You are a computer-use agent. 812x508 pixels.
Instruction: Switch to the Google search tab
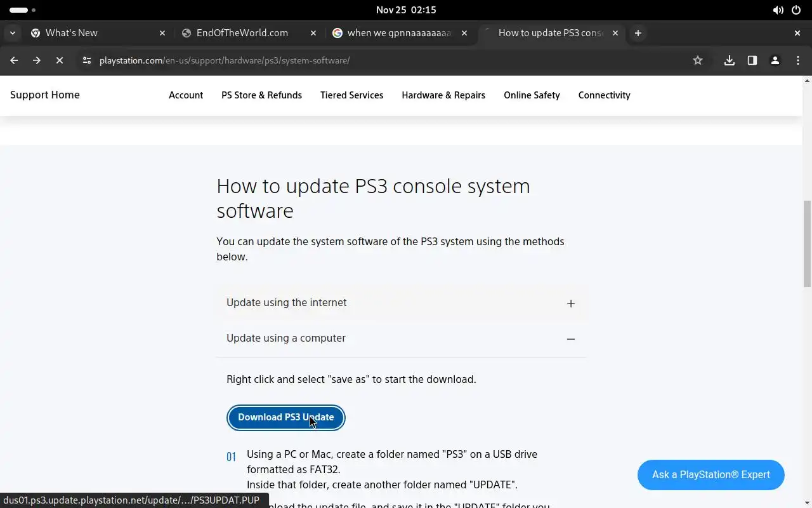pos(400,33)
